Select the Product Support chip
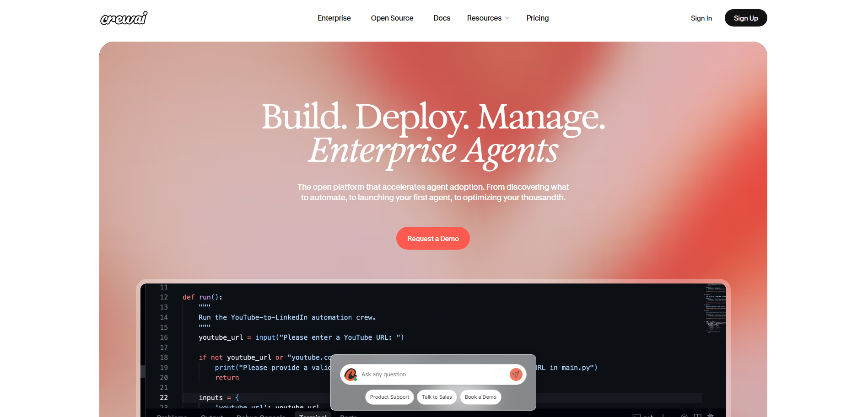This screenshot has width=868, height=417. click(389, 397)
